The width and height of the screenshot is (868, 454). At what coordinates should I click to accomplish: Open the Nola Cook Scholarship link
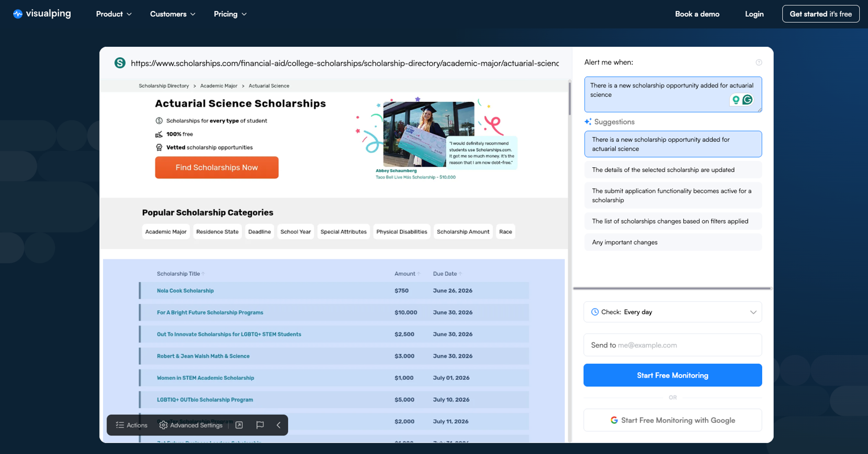185,291
